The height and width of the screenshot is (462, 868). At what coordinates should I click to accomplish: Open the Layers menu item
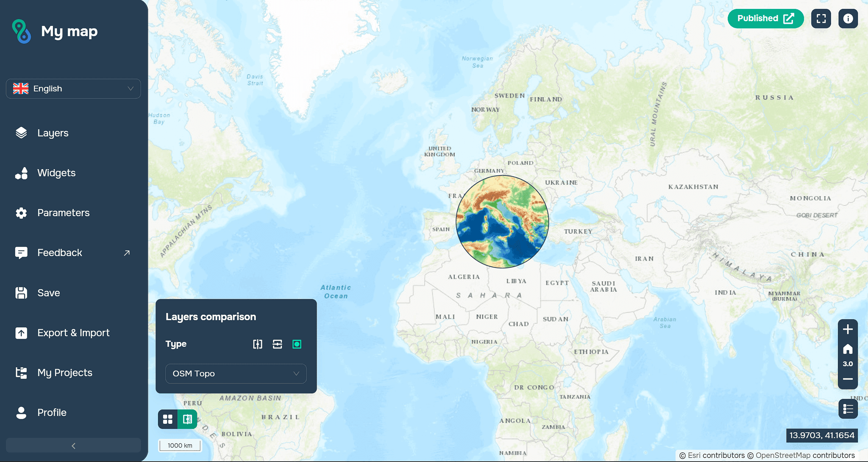point(53,133)
